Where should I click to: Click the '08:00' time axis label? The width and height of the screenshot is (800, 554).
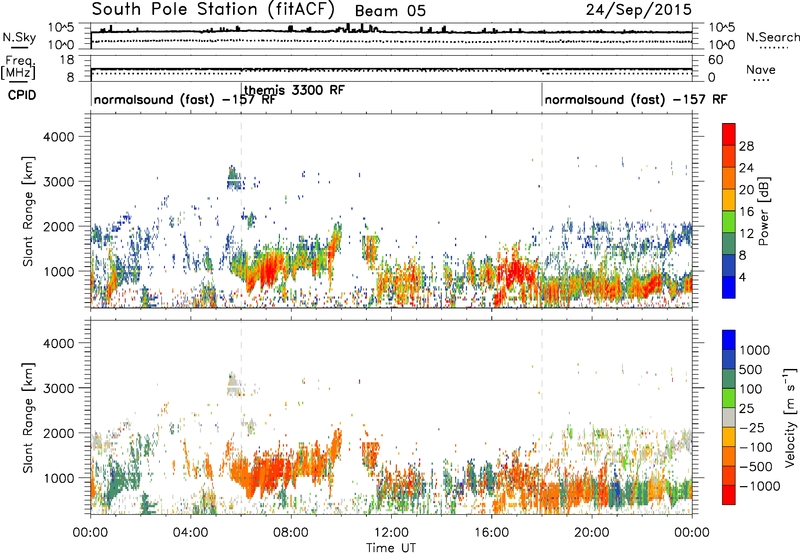tap(291, 533)
